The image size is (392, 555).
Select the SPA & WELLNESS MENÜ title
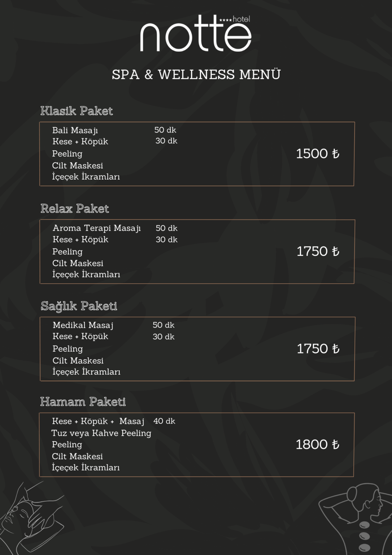(x=196, y=74)
